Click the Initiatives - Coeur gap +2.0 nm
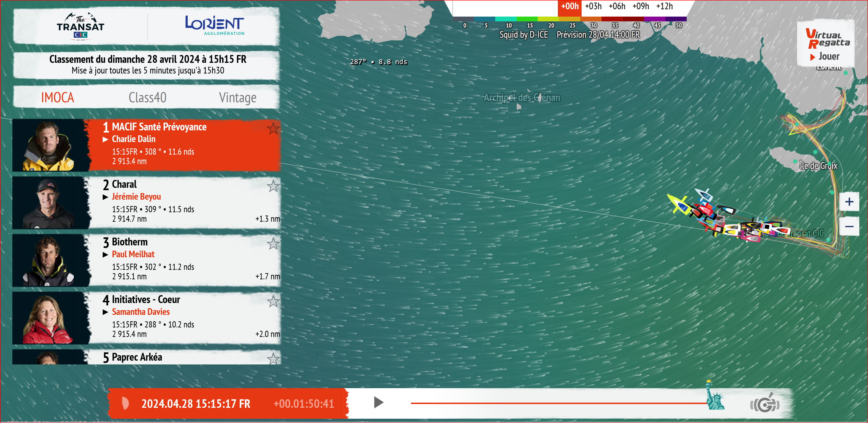 coord(268,334)
